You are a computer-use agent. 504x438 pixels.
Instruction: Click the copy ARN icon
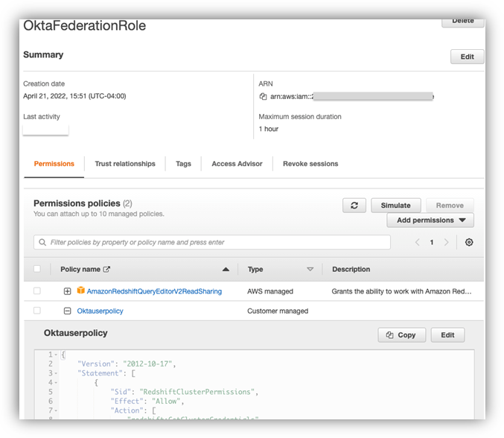pyautogui.click(x=263, y=96)
